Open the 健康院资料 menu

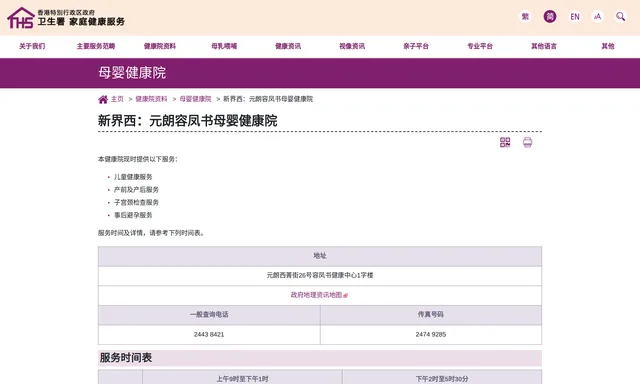click(x=160, y=46)
